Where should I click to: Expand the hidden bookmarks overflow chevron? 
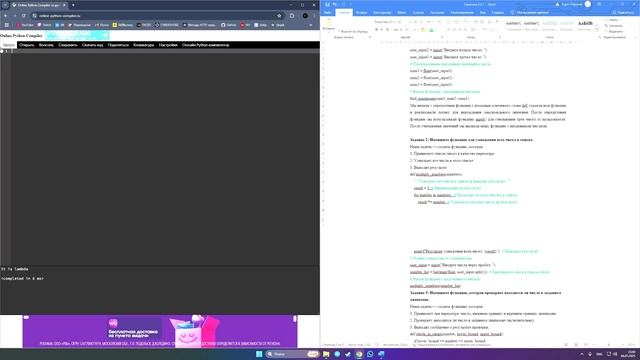[x=311, y=25]
